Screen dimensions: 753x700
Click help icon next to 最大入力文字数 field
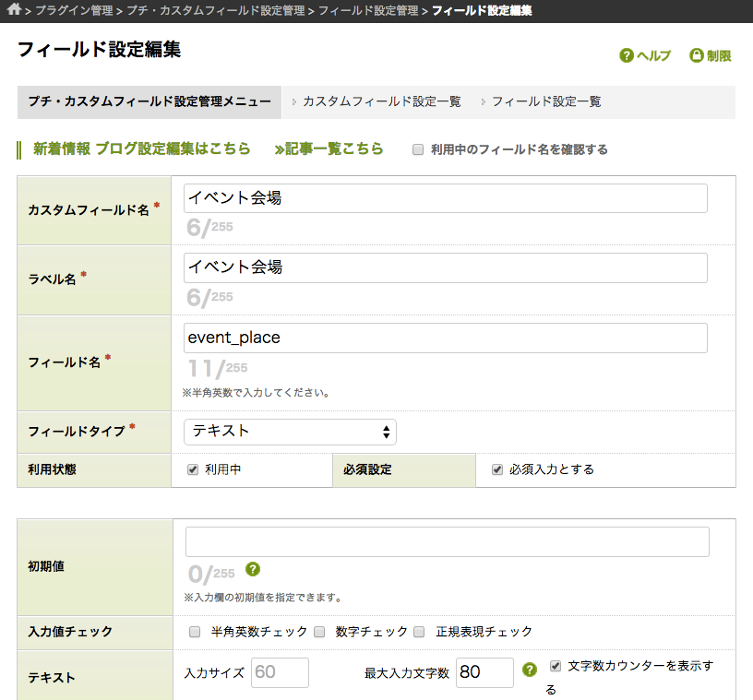tap(530, 670)
